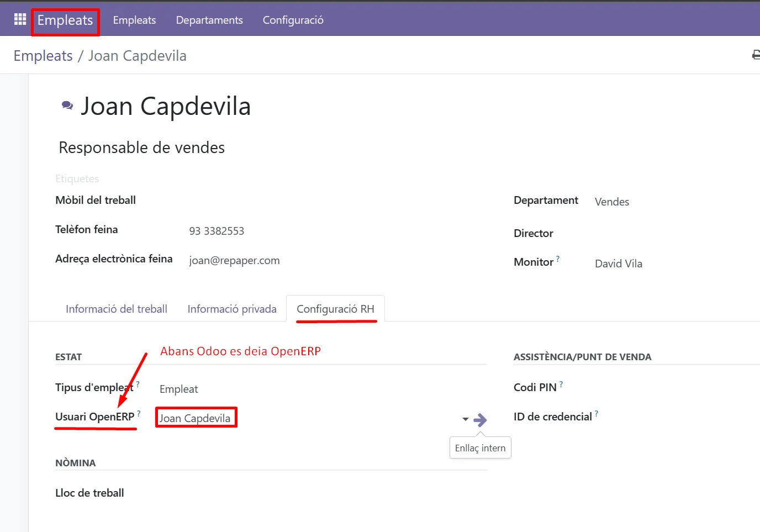Click the Empleats app title in the navbar
760x532 pixels.
pos(65,20)
